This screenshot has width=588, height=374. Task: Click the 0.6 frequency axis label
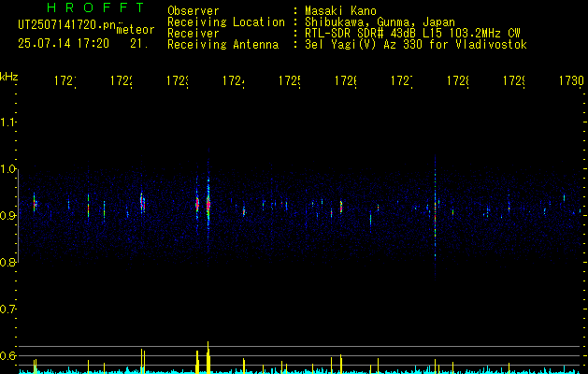[7, 355]
